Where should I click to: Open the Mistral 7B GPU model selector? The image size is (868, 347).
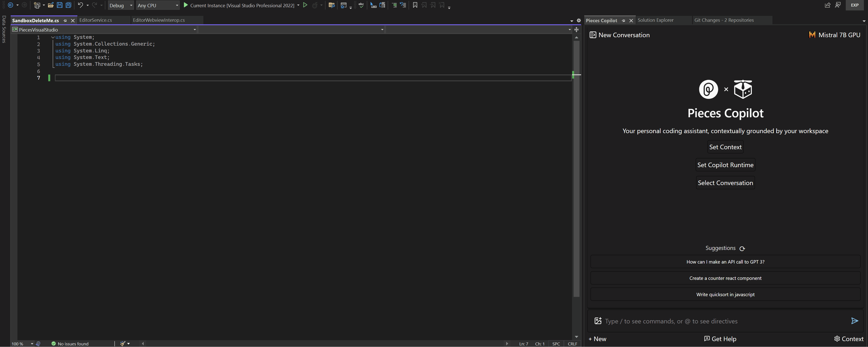coord(834,35)
